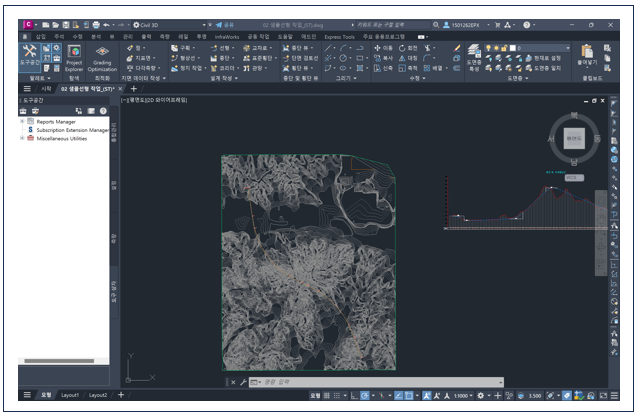Open the Civil 3D workspace dropdown
637x413 pixels.
[x=151, y=23]
